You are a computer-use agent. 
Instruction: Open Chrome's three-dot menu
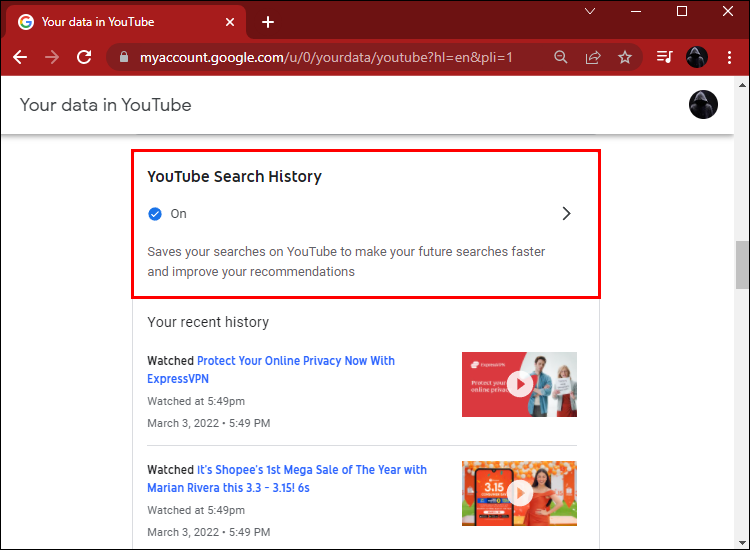tap(729, 57)
